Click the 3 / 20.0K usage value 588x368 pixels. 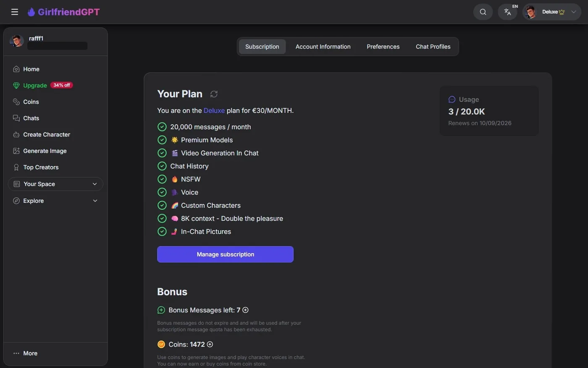coord(467,111)
